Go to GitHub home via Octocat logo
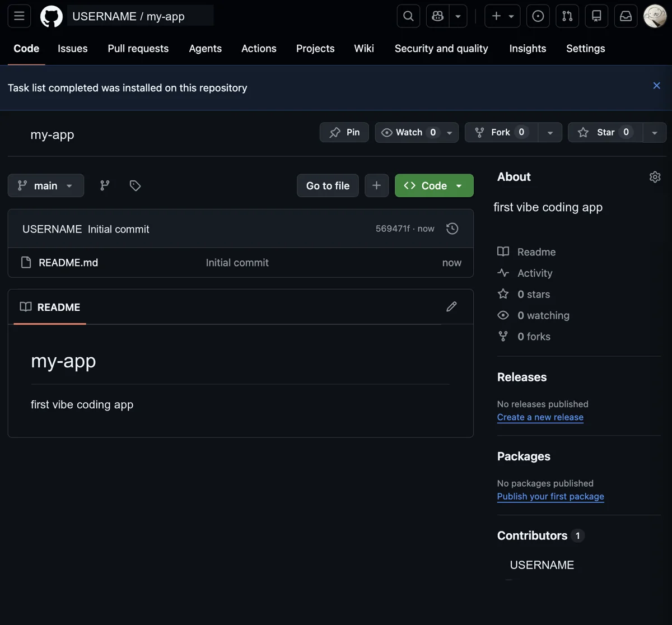Viewport: 672px width, 625px height. coord(52,16)
